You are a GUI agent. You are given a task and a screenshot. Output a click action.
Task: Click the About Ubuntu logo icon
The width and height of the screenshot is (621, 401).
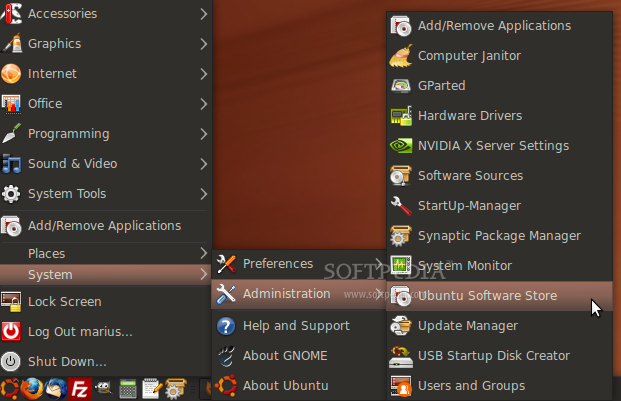coord(226,386)
